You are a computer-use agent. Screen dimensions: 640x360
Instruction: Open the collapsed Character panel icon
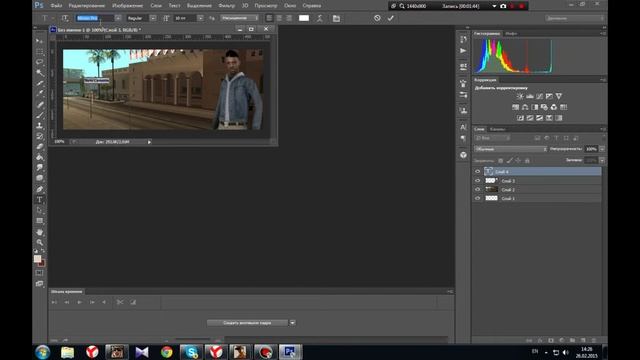tap(463, 127)
